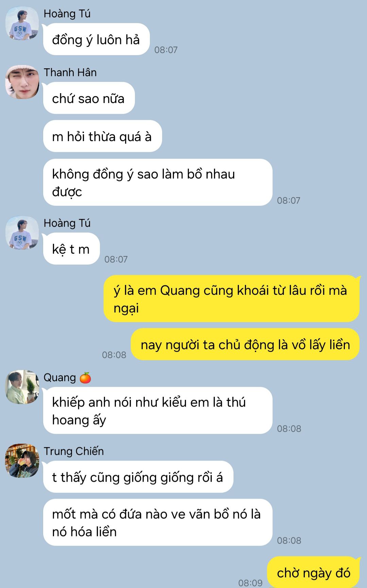Select the sender name Trung Chiến
Screen dimensions: 367x588
[x=74, y=451]
